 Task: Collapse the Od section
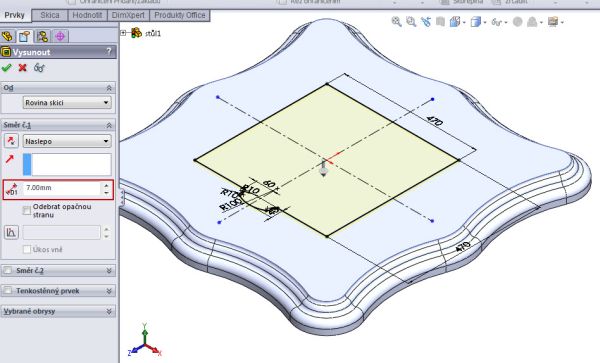pos(109,88)
